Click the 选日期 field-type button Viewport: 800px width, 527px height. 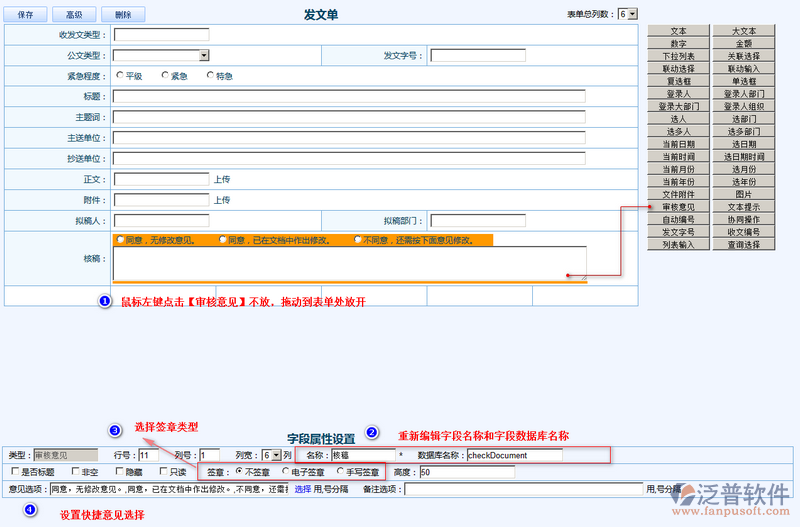[744, 144]
